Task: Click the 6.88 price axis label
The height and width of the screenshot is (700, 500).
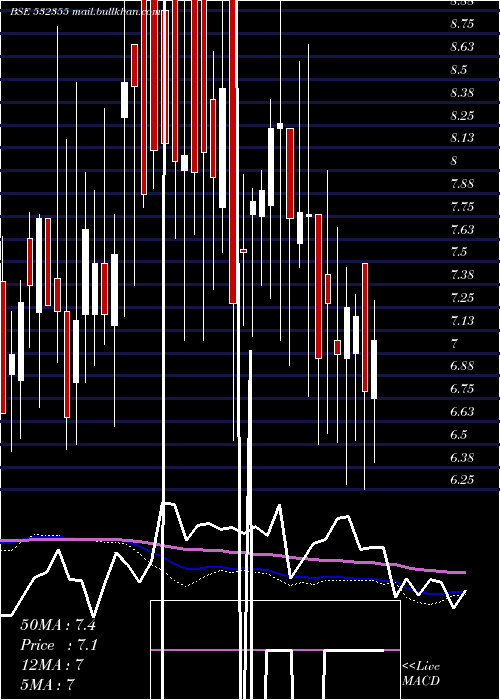Action: point(462,366)
